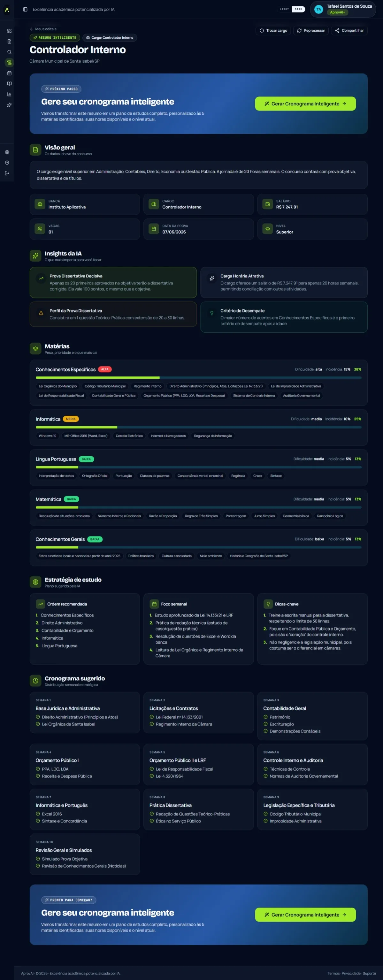Image resolution: width=383 pixels, height=980 pixels.
Task: Click the Lei Orgânica do Município tag
Action: point(57,386)
